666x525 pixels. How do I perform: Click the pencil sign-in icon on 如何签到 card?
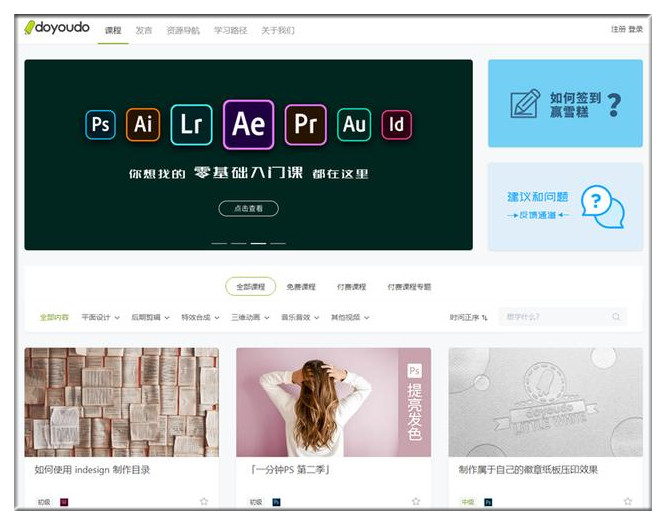(525, 103)
